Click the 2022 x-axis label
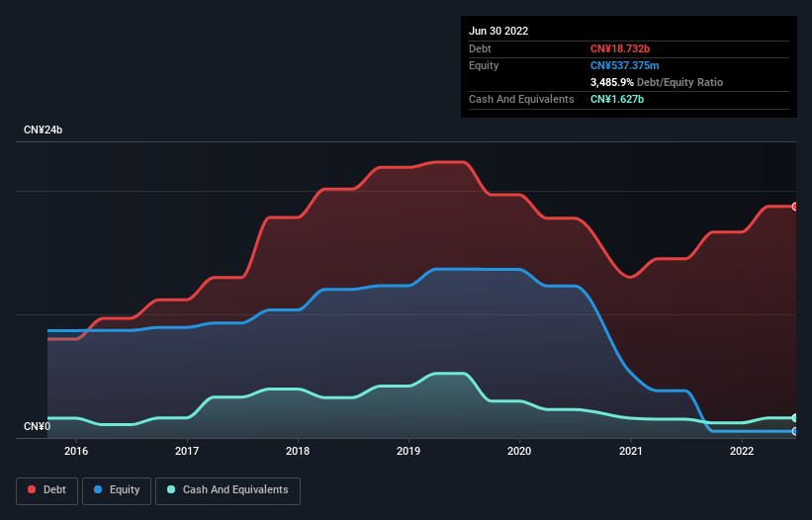 click(742, 451)
